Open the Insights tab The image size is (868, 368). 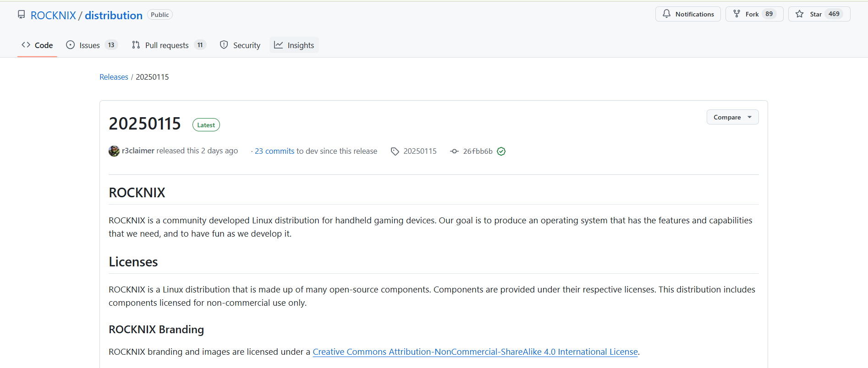(294, 45)
